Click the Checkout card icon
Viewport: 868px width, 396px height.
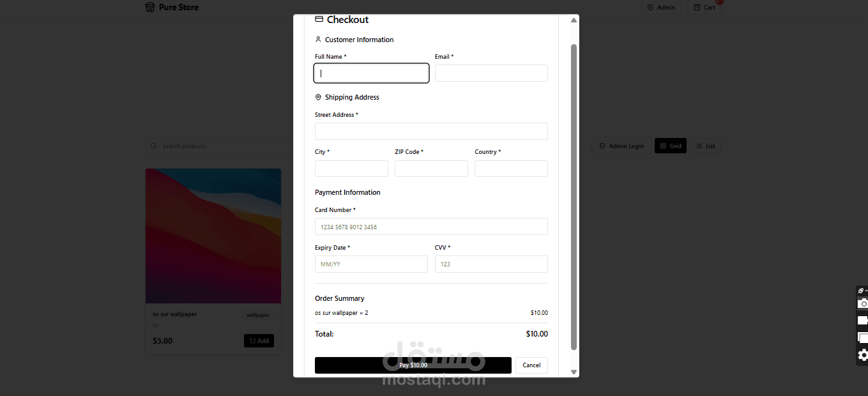(x=319, y=19)
